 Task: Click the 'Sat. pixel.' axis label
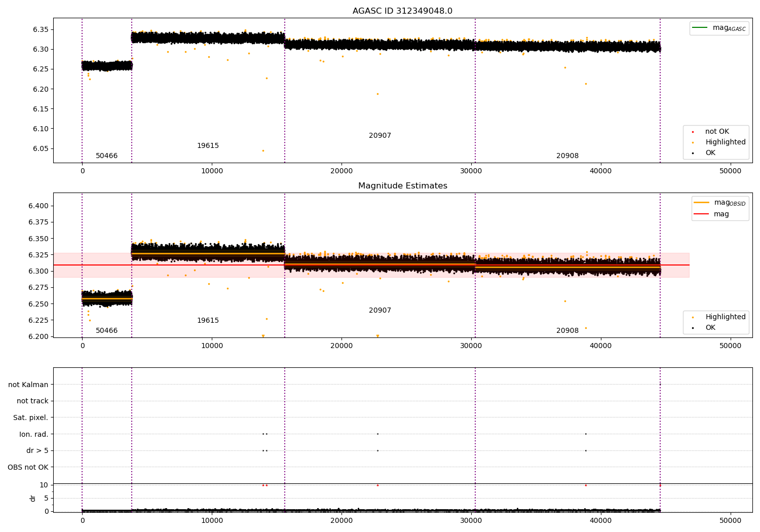click(31, 418)
